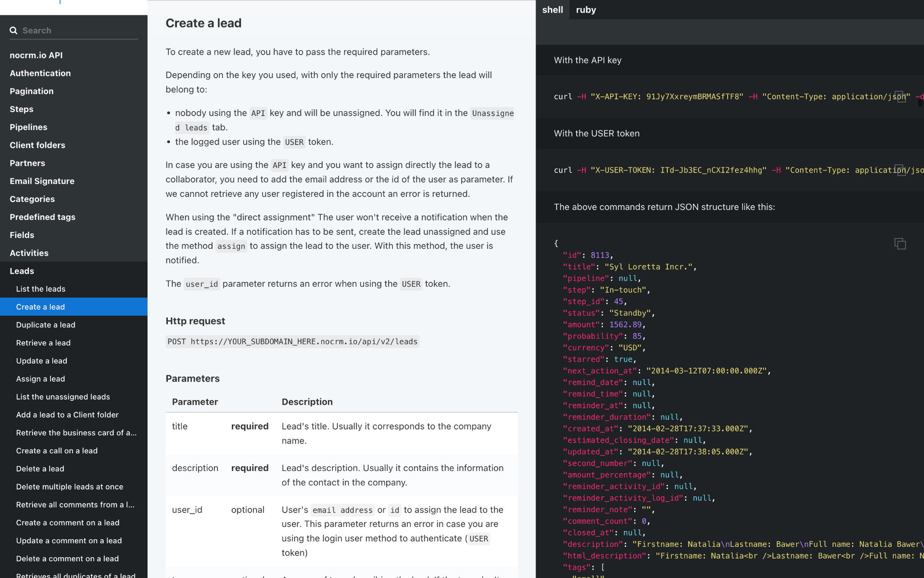
Task: Copy the API key curl command
Action: [901, 97]
